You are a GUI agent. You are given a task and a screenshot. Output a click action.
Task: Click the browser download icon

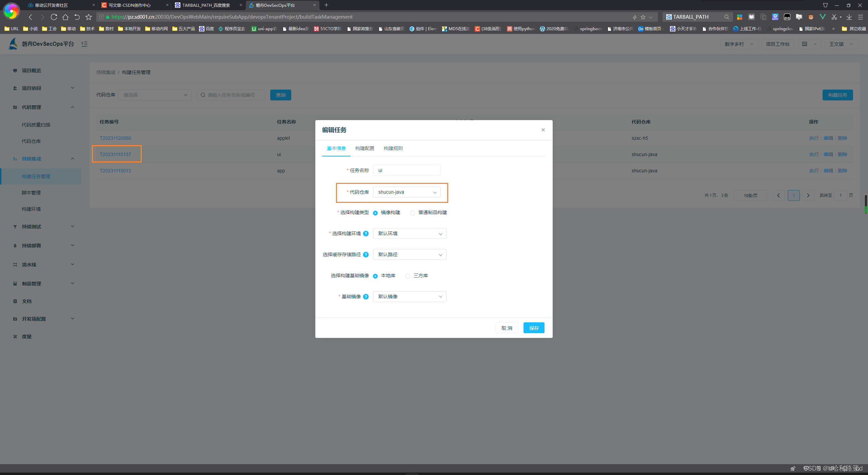tap(849, 17)
